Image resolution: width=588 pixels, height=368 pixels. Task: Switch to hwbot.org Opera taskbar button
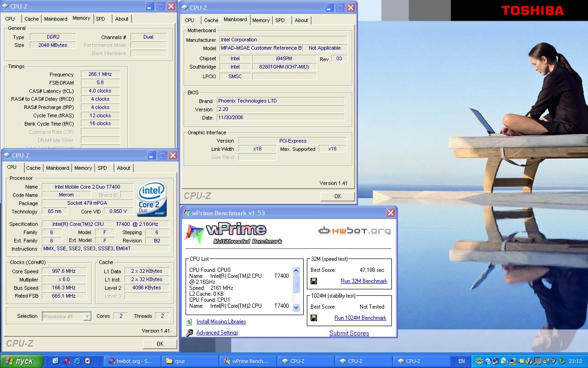tap(132, 361)
